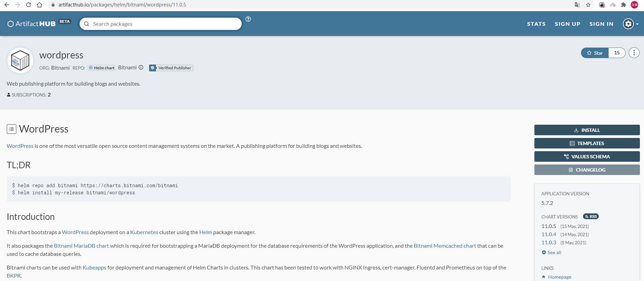
Task: Star the wordpress package
Action: pyautogui.click(x=595, y=53)
